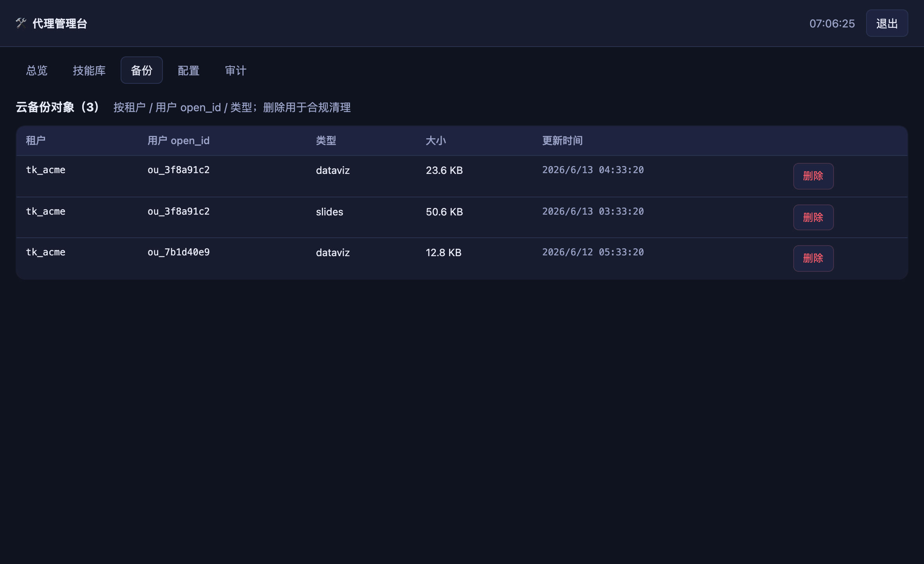Click ou_3f8a91c2 in the slides row
This screenshot has height=564, width=924.
pyautogui.click(x=179, y=211)
